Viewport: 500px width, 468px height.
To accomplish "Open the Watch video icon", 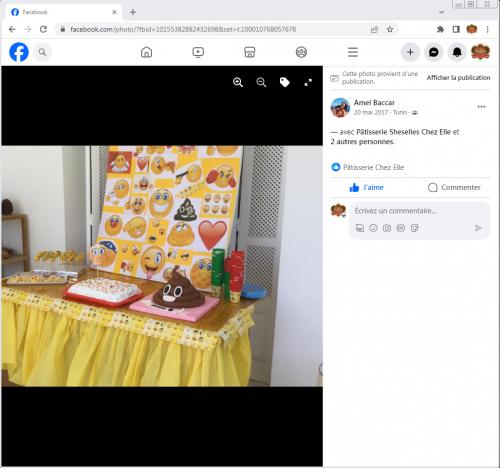I will coord(198,52).
